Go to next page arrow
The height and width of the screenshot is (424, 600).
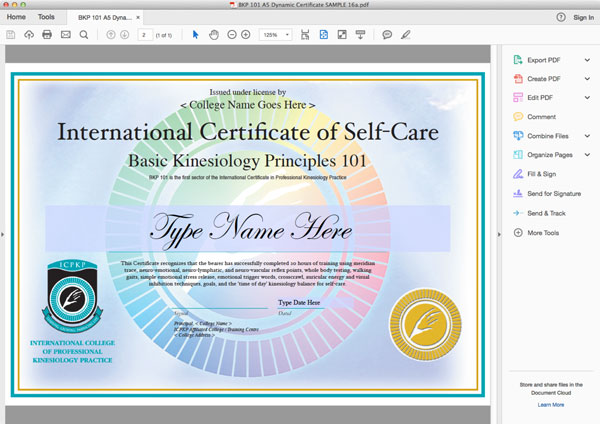[x=124, y=35]
